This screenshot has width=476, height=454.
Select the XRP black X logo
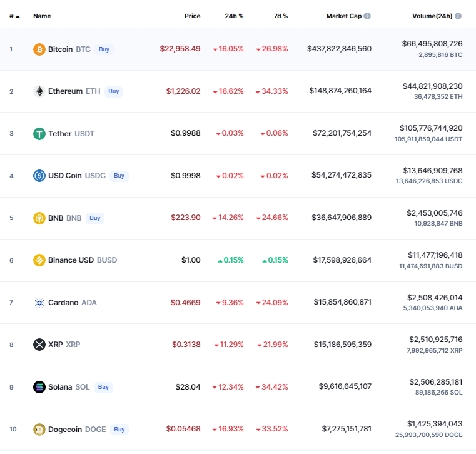[39, 345]
